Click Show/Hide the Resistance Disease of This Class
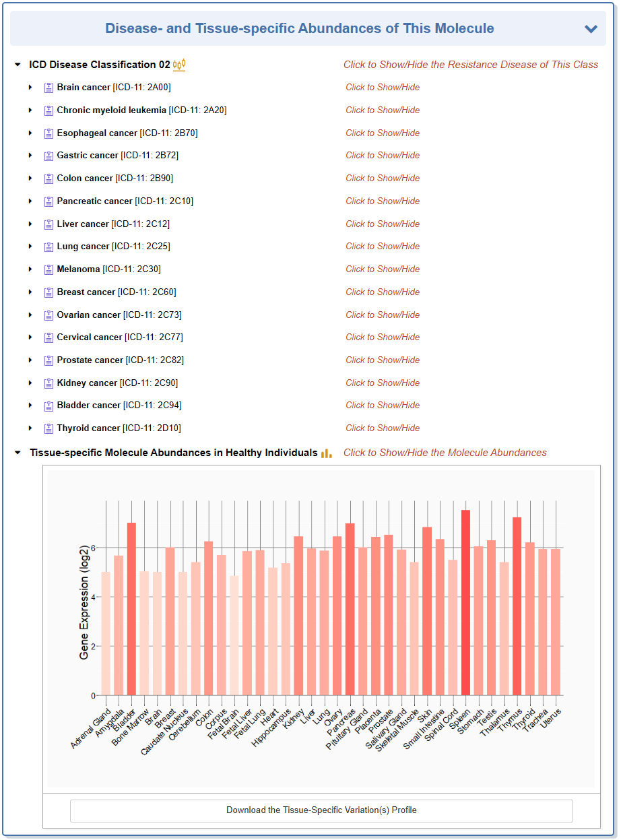Viewport: 621px width, 840px height. [470, 65]
